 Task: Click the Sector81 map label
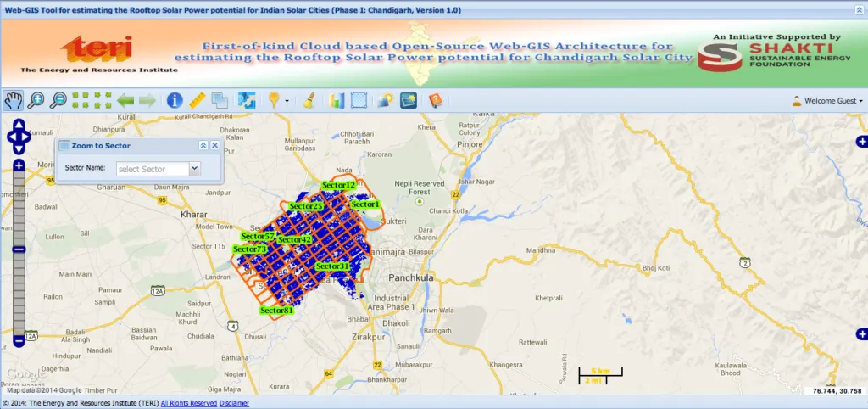(x=276, y=311)
